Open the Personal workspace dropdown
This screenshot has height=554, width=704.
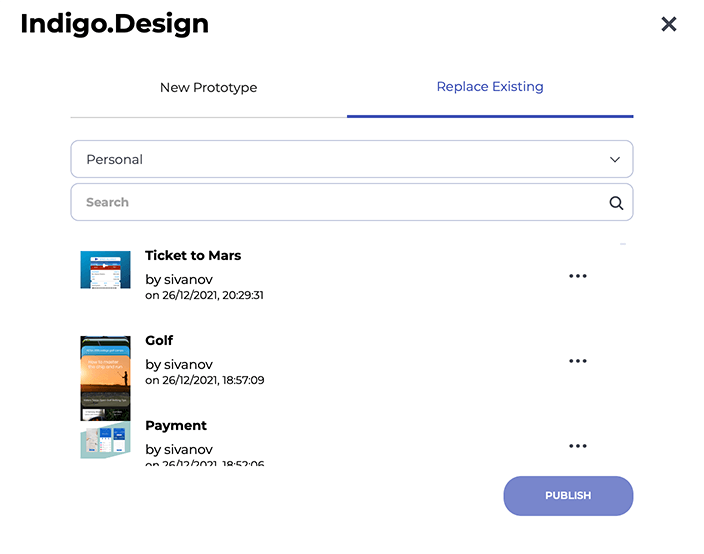352,159
